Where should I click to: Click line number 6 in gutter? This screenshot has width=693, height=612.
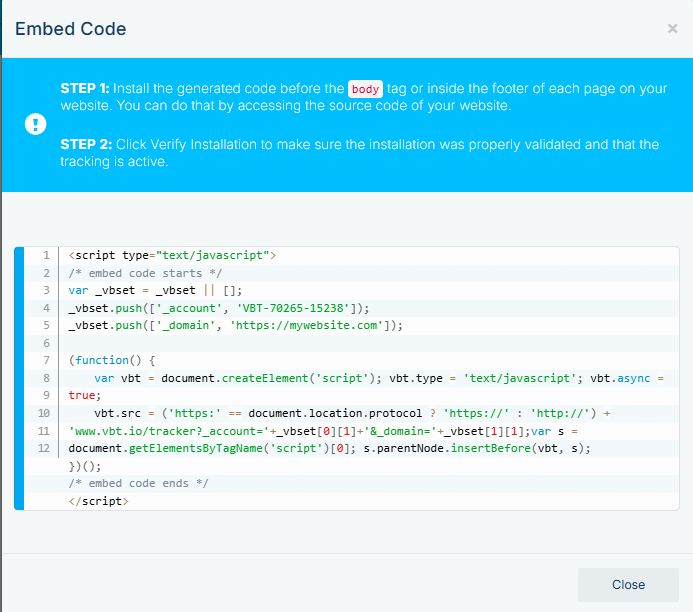coord(46,343)
